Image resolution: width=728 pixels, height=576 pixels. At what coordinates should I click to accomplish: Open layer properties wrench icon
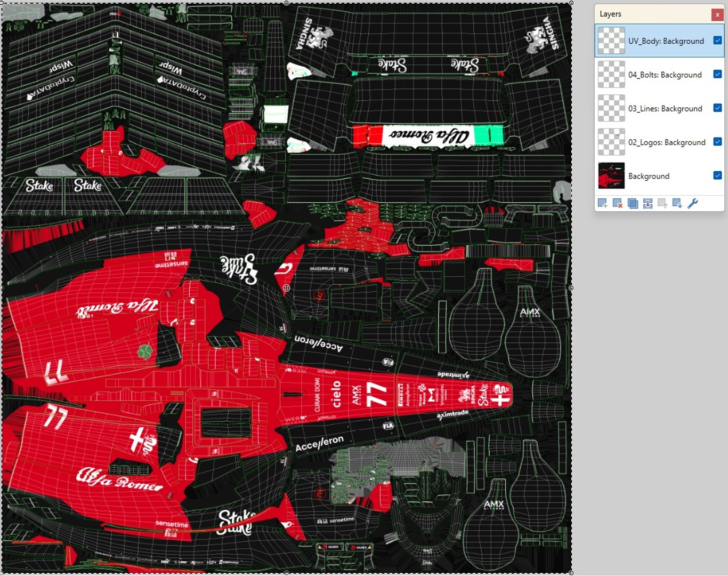click(693, 203)
